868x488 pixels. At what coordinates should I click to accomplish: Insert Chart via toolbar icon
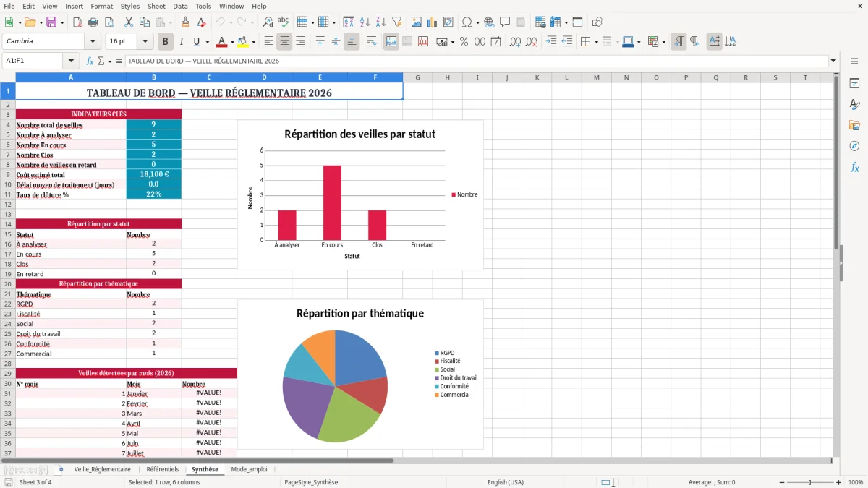[x=433, y=22]
